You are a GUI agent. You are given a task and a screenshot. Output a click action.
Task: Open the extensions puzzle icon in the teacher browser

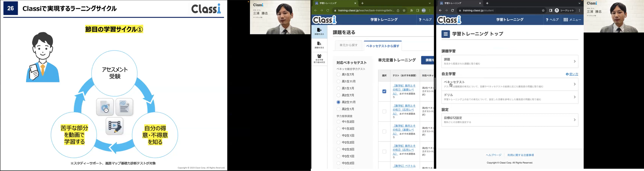point(411,11)
